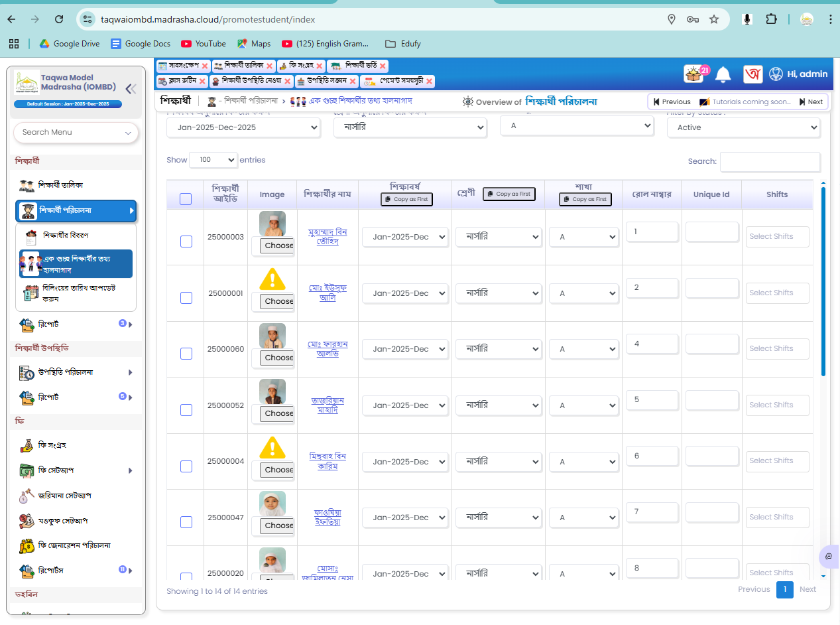
Task: Check the box for student 25000047
Action: [x=186, y=522]
